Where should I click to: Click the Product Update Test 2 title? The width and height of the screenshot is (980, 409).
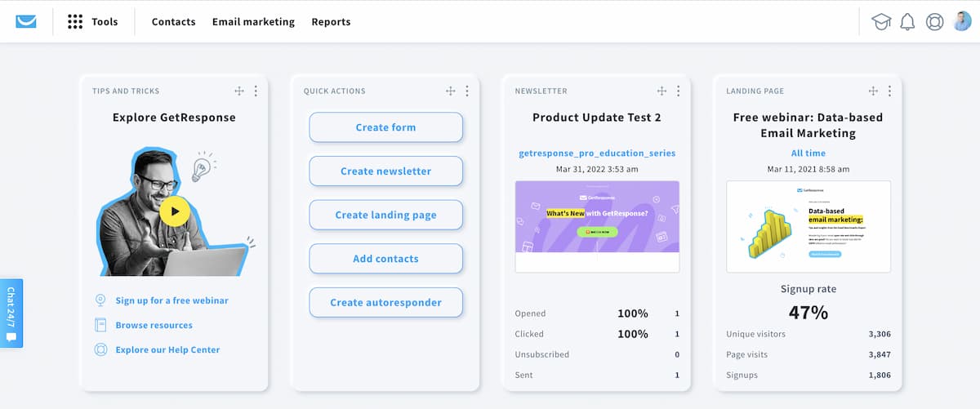(597, 118)
